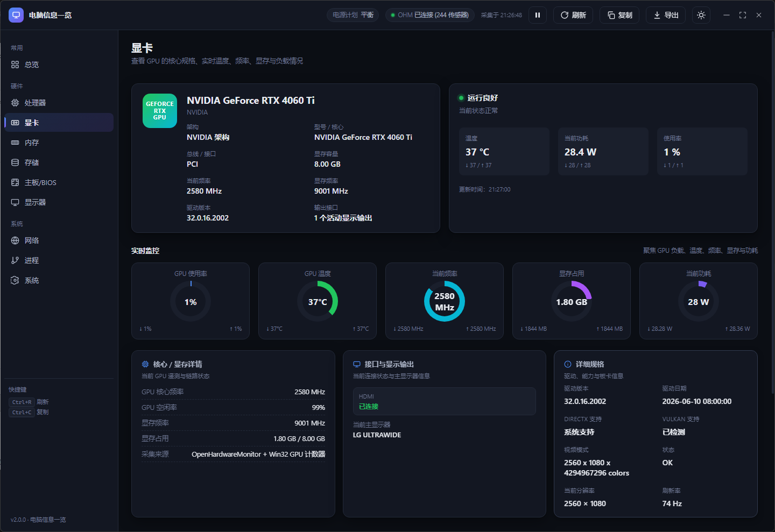Viewport: 775px width, 532px height.
Task: Open the 系统 page in the sidebar
Action: click(x=59, y=280)
